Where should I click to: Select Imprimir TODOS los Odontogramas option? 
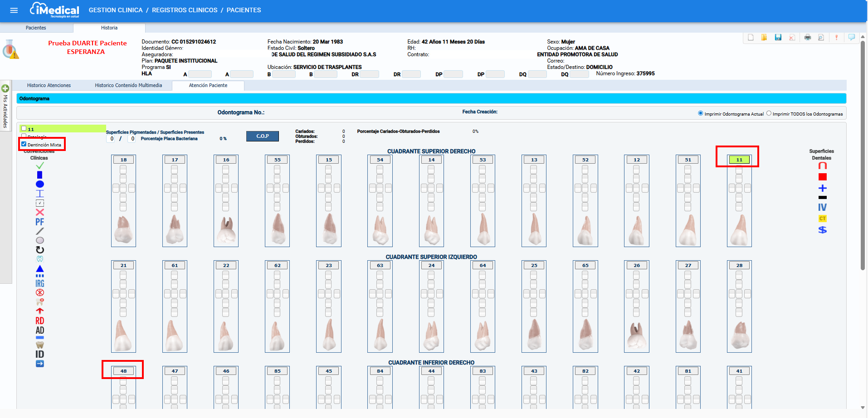[x=769, y=113]
